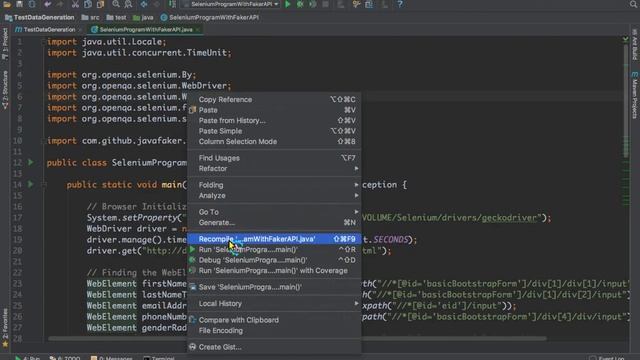Choose Run main() with Coverage entry
The image size is (640, 360).
[274, 271]
